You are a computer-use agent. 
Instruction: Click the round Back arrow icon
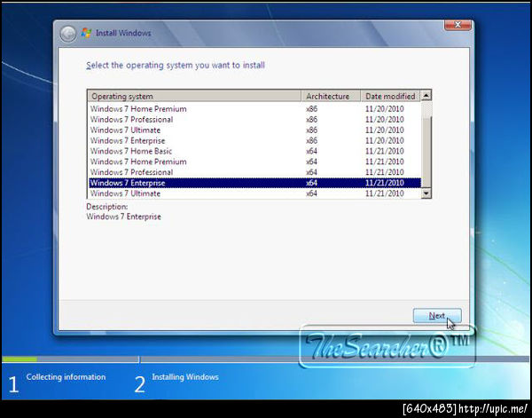(x=68, y=34)
